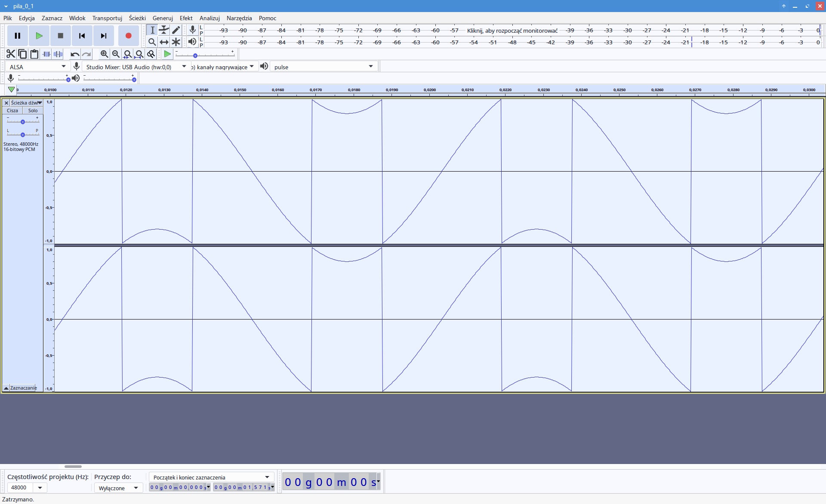Click the Zoom In magnifier icon
The image size is (826, 504).
104,54
